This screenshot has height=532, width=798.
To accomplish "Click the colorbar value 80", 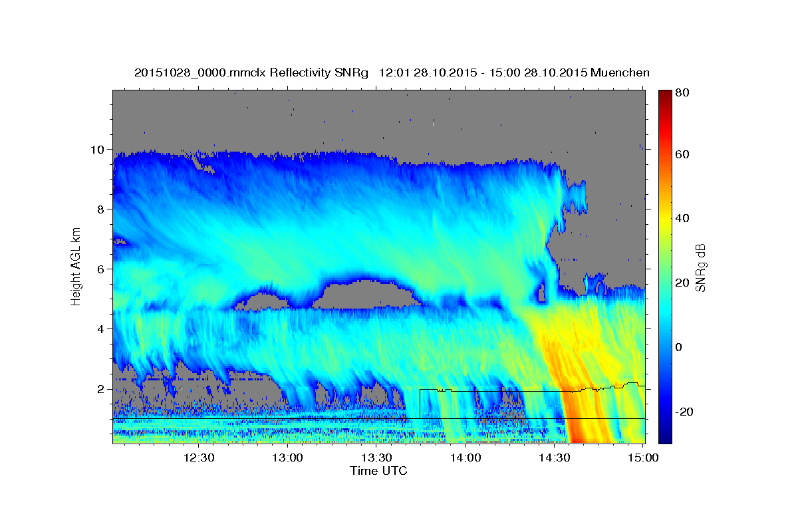I will pyautogui.click(x=682, y=93).
